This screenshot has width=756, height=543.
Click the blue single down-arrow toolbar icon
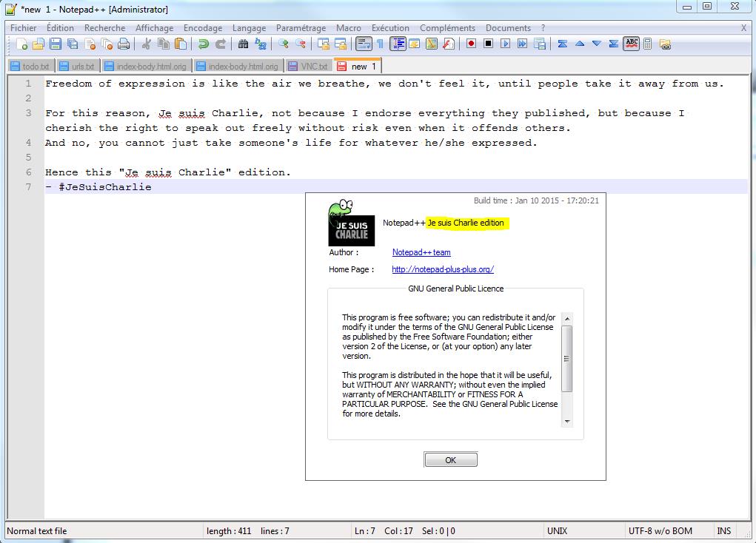coord(596,44)
